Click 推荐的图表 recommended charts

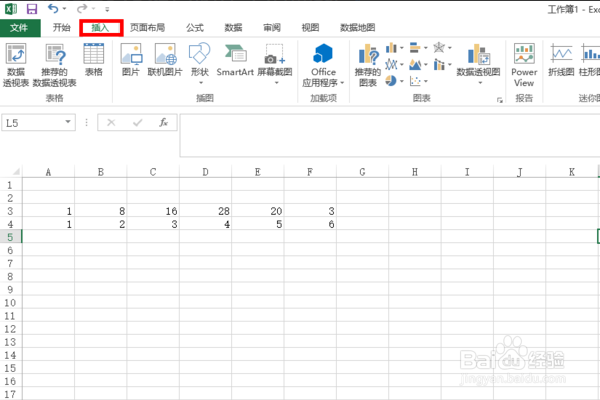(x=368, y=65)
